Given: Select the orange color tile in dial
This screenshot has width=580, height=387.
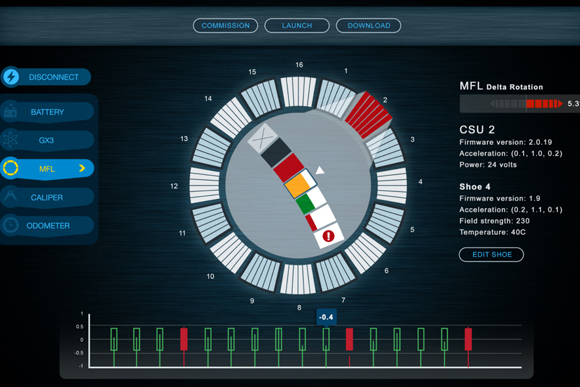Looking at the screenshot, I should pos(298,185).
